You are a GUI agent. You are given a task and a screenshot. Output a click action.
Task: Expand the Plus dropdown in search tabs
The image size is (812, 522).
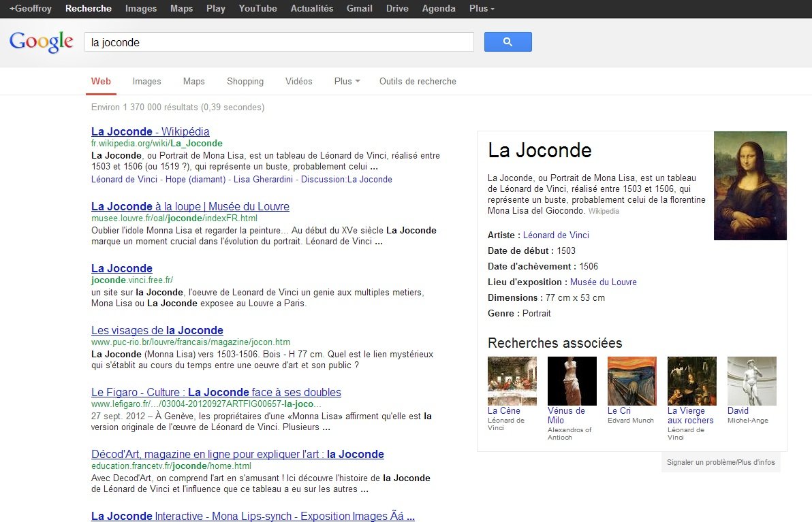347,81
